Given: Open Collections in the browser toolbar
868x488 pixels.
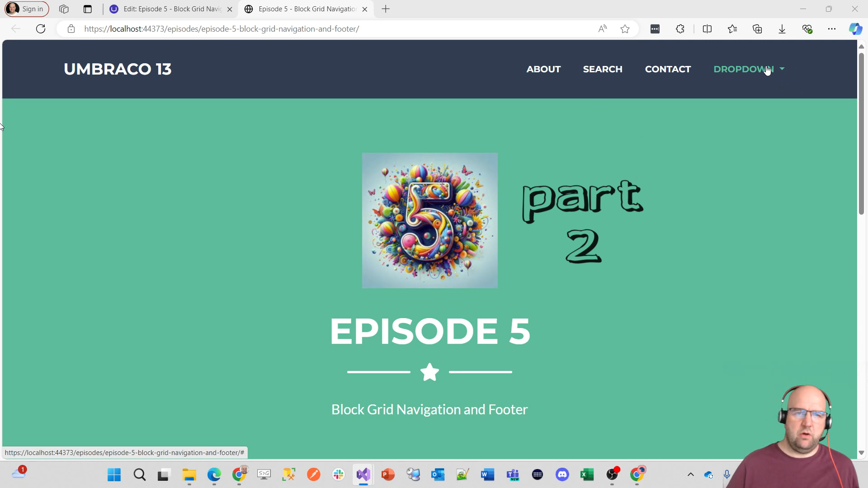Looking at the screenshot, I should pyautogui.click(x=758, y=28).
